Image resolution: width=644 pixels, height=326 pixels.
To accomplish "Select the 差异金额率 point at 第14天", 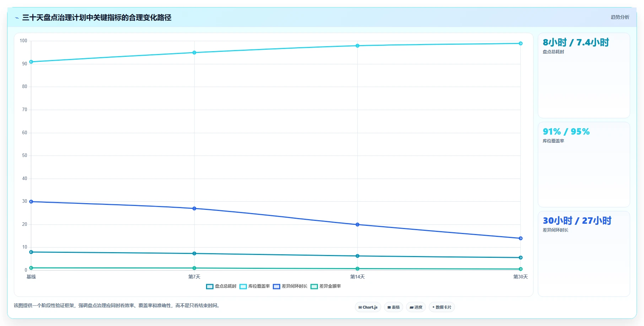I will click(357, 269).
